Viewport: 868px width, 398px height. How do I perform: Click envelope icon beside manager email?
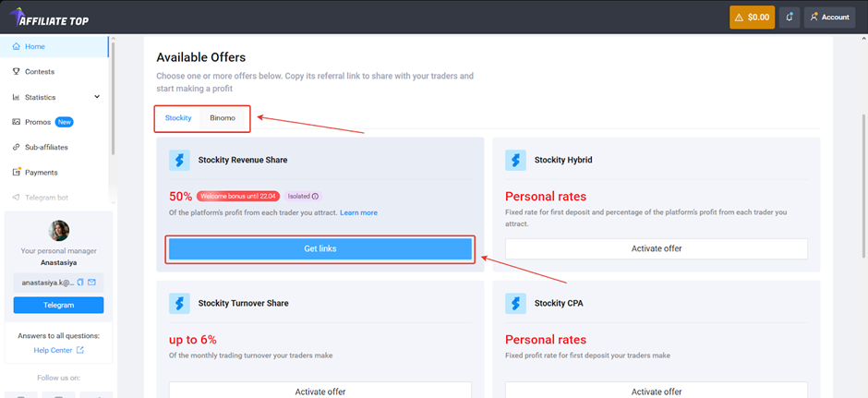click(x=92, y=283)
